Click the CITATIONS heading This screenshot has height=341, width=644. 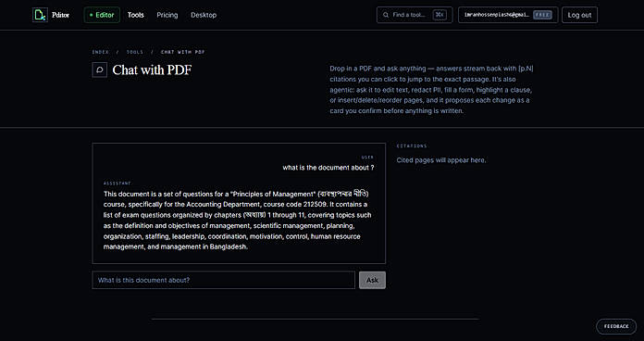pos(412,146)
